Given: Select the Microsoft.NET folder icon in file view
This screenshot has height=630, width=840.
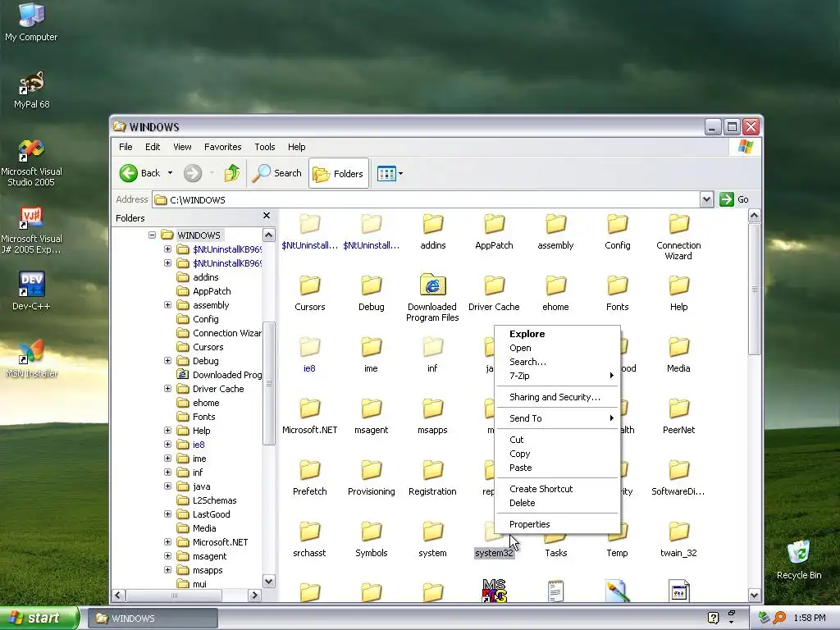Looking at the screenshot, I should tap(309, 416).
